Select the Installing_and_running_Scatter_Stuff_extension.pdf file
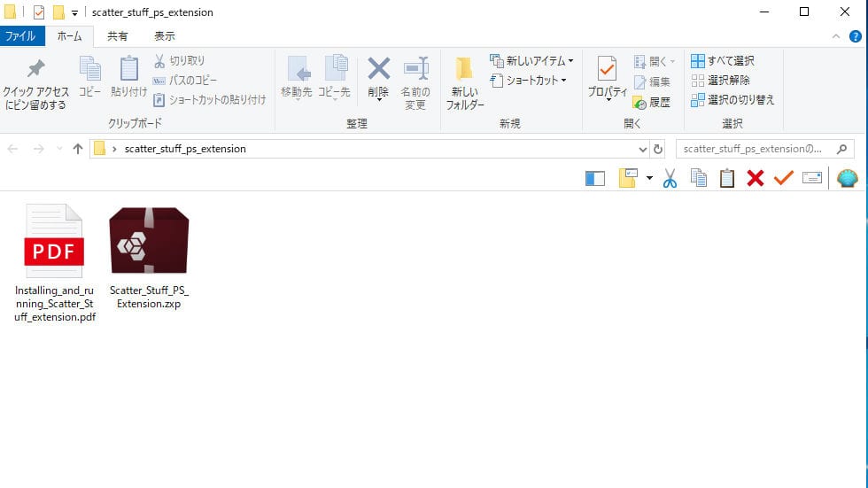This screenshot has width=868, height=488. coord(54,263)
